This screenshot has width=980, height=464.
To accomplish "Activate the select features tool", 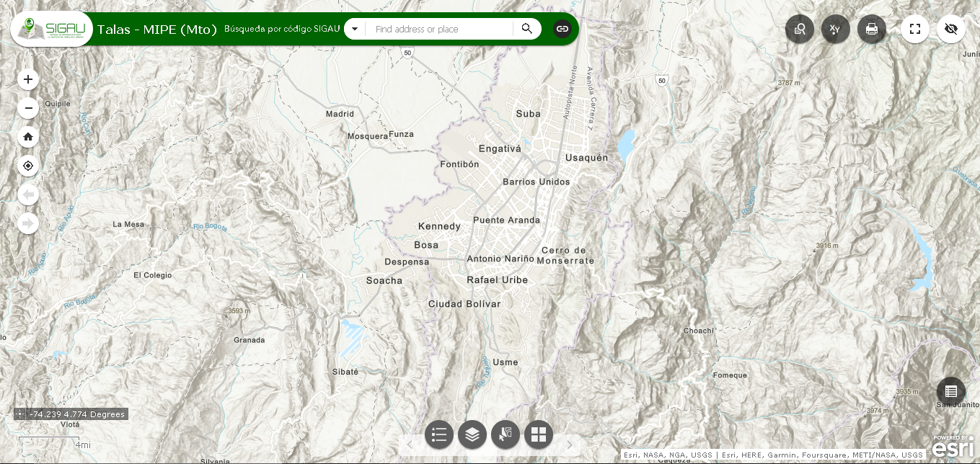I will click(x=506, y=434).
